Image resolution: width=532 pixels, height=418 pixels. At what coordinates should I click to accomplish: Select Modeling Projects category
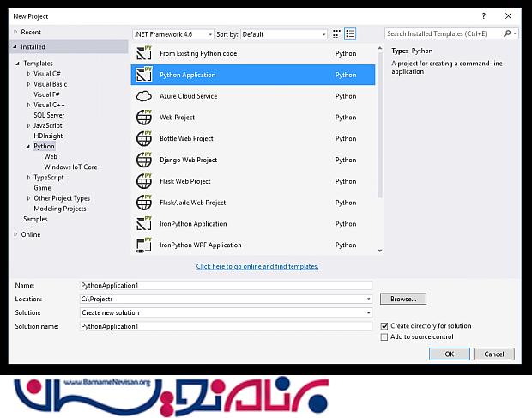click(60, 209)
